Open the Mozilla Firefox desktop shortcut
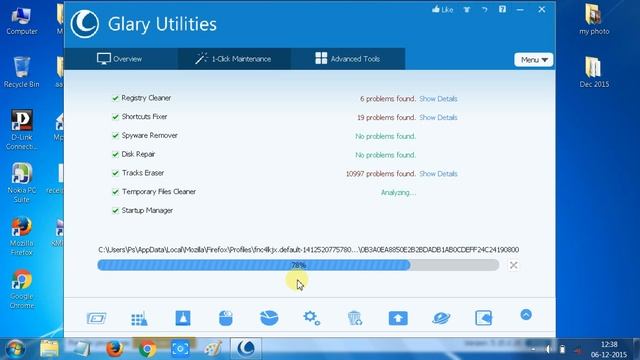Screen dimensions: 640x360 tap(22, 236)
